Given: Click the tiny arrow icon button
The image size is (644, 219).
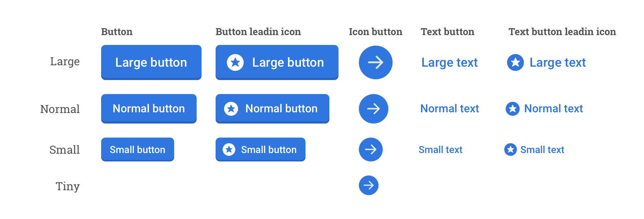Looking at the screenshot, I should 368,185.
